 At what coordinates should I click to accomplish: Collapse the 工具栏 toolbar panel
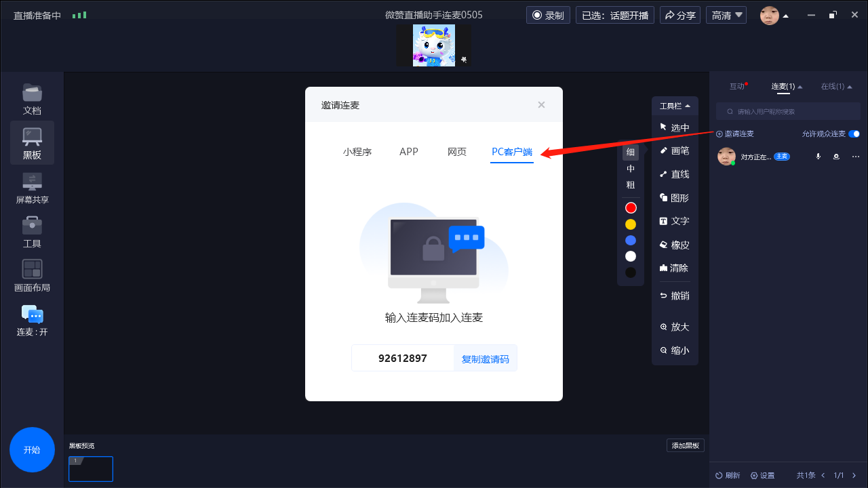pyautogui.click(x=675, y=106)
